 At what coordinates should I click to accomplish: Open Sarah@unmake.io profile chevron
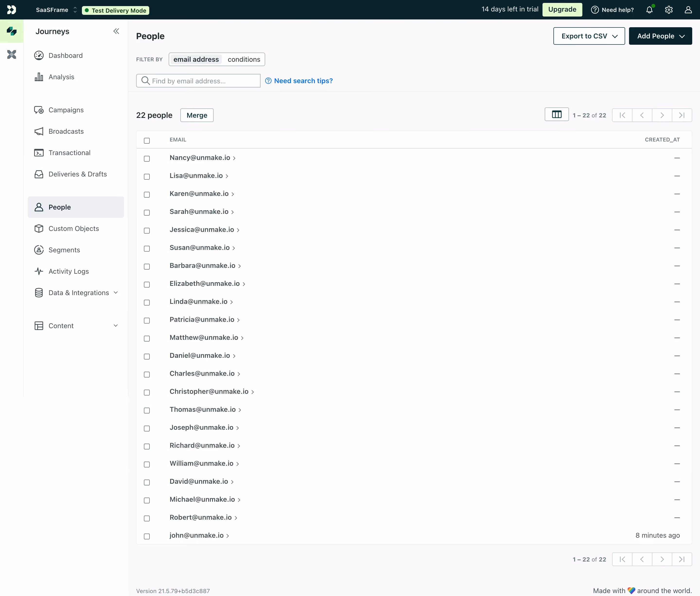coord(232,212)
